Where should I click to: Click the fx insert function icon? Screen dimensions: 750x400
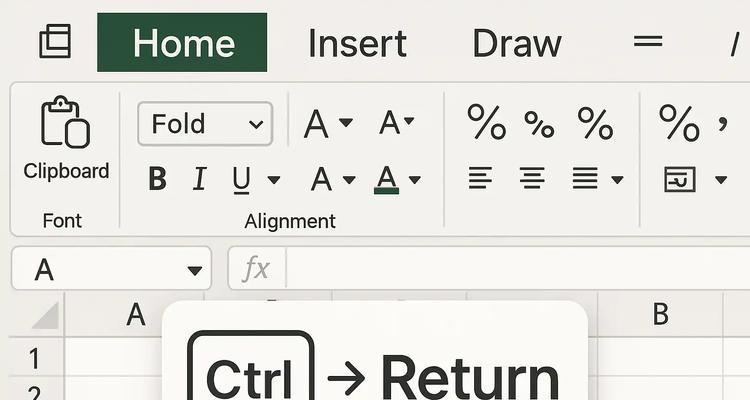(256, 268)
